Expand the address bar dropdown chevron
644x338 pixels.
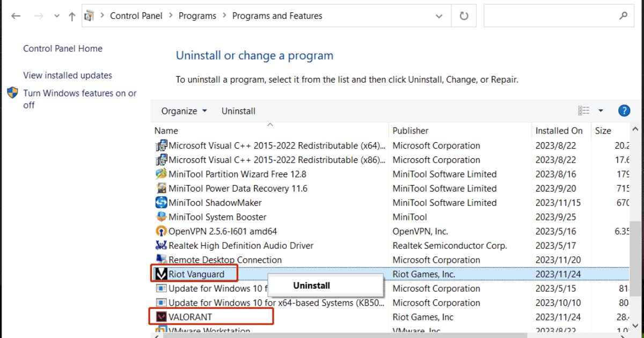439,16
